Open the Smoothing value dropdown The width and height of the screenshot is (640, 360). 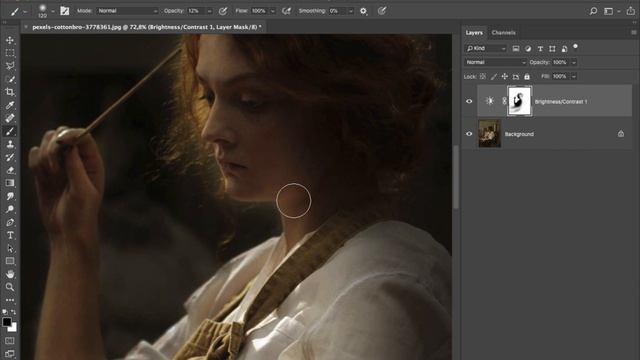point(350,11)
